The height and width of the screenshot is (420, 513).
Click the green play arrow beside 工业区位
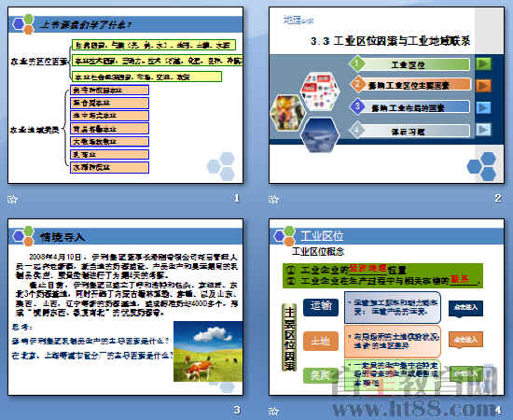483,63
